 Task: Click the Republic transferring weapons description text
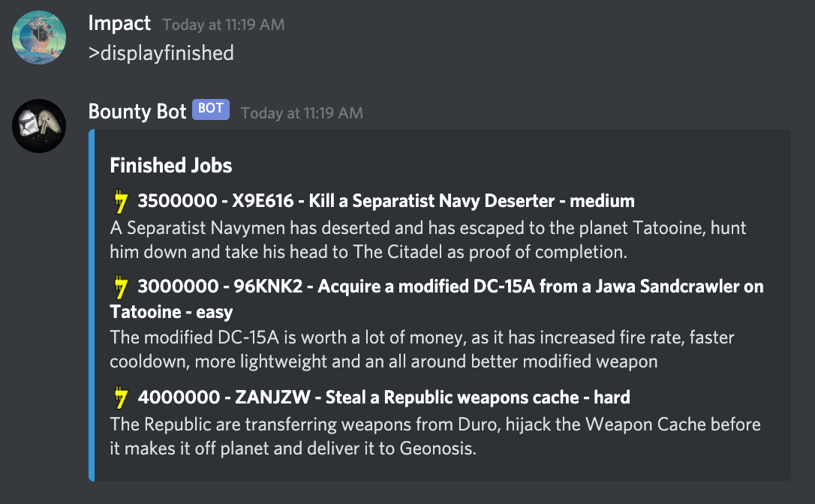(435, 436)
